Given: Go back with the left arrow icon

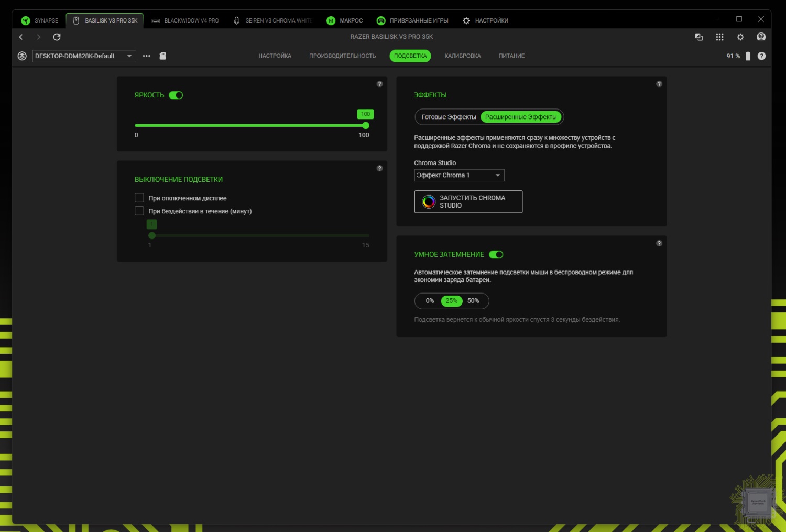Looking at the screenshot, I should coord(21,37).
